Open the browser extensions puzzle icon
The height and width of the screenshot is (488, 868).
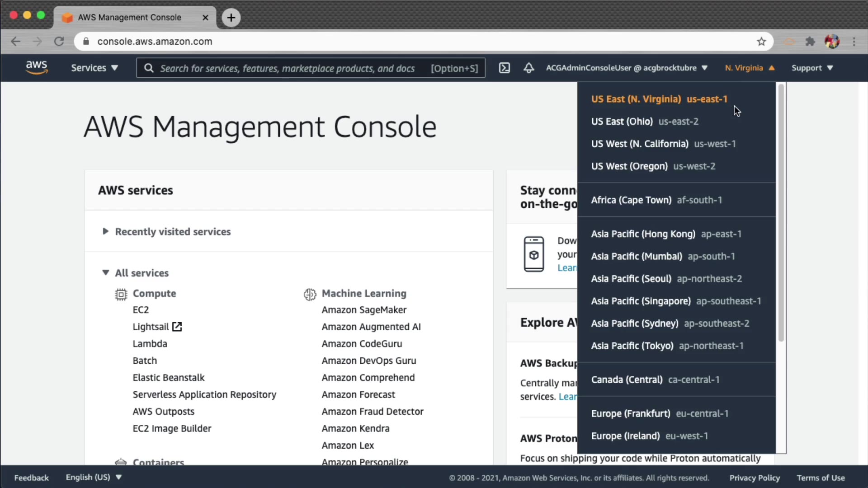click(810, 42)
